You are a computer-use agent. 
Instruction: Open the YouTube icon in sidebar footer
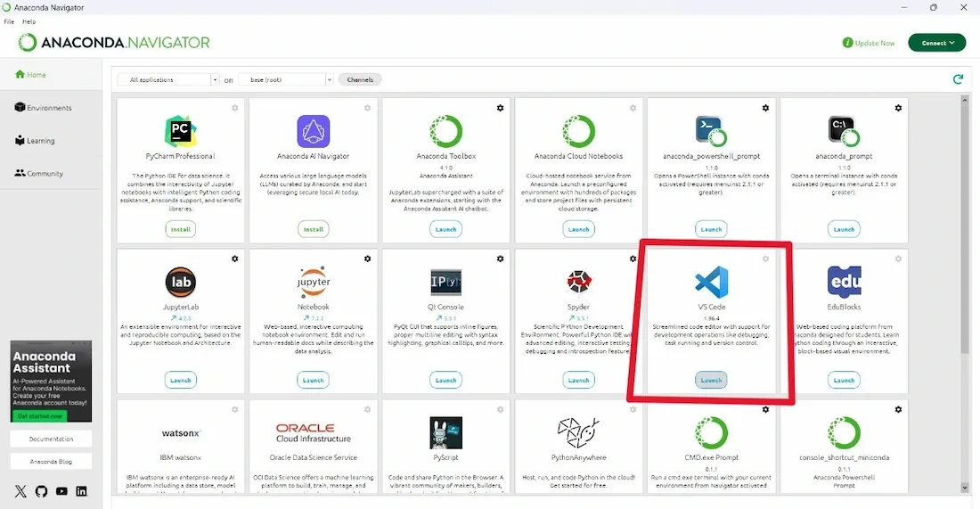[x=61, y=491]
